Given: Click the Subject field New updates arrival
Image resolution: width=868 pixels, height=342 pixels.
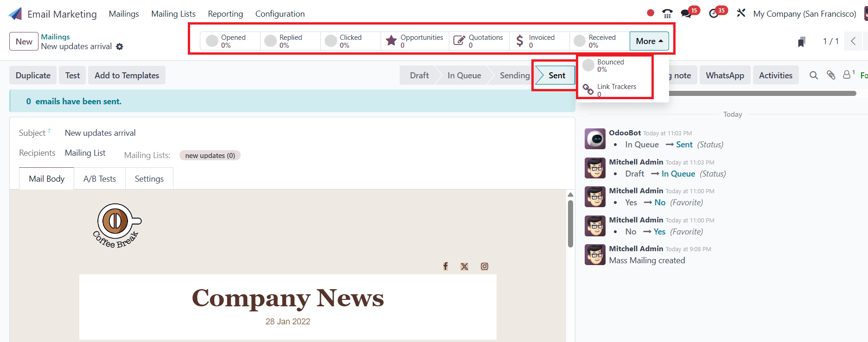Looking at the screenshot, I should [x=100, y=133].
